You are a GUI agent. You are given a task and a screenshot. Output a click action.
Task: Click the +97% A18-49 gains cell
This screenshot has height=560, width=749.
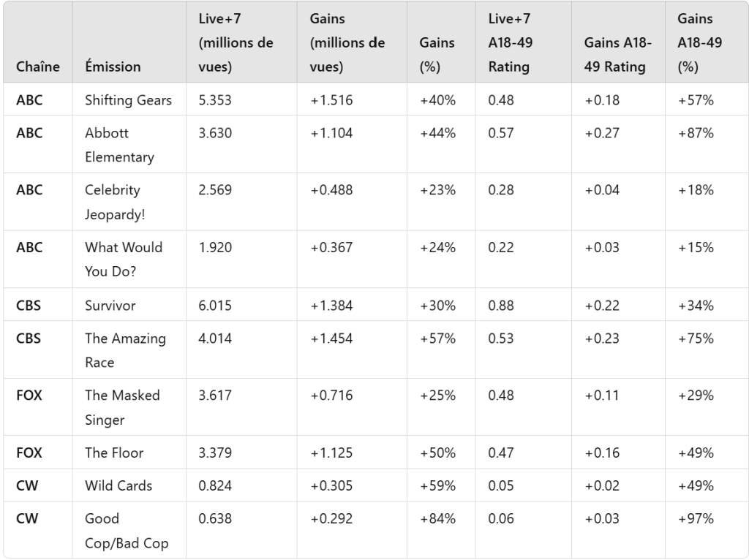coord(696,518)
